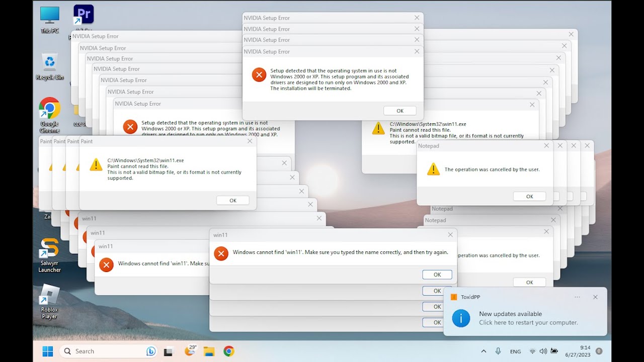Click OK in the front Paint dialog
This screenshot has height=362, width=644.
coord(232,200)
